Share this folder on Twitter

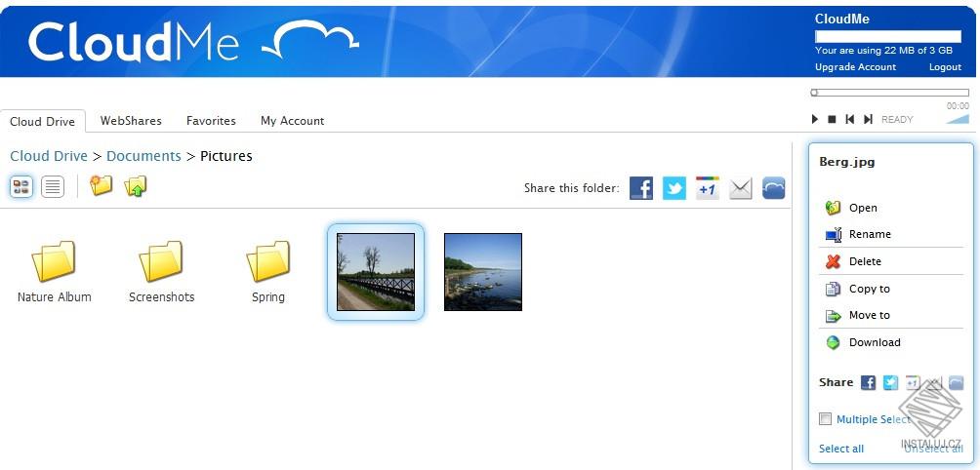[x=674, y=188]
